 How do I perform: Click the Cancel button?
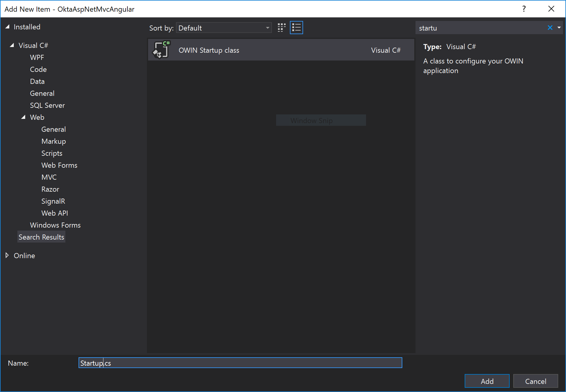535,381
